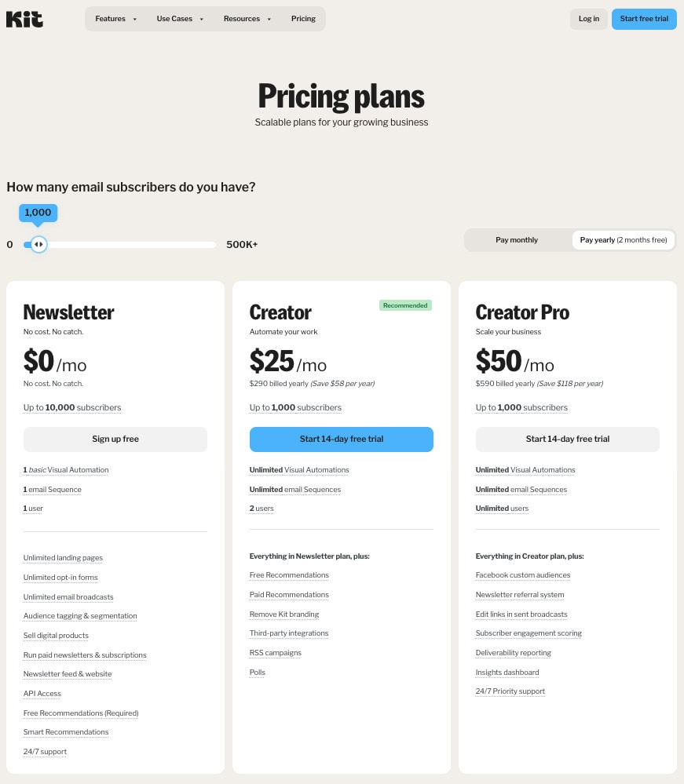The width and height of the screenshot is (684, 784).
Task: Click the Log in button
Action: (588, 19)
